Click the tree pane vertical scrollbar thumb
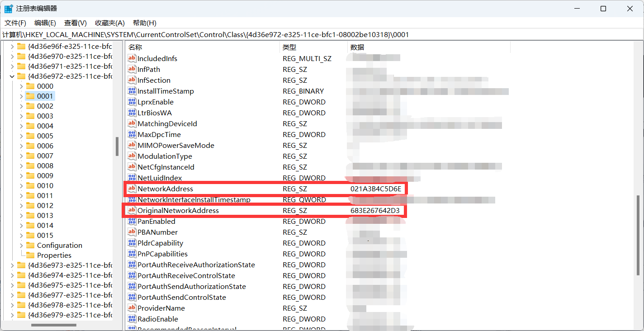This screenshot has width=644, height=331. pos(117,147)
